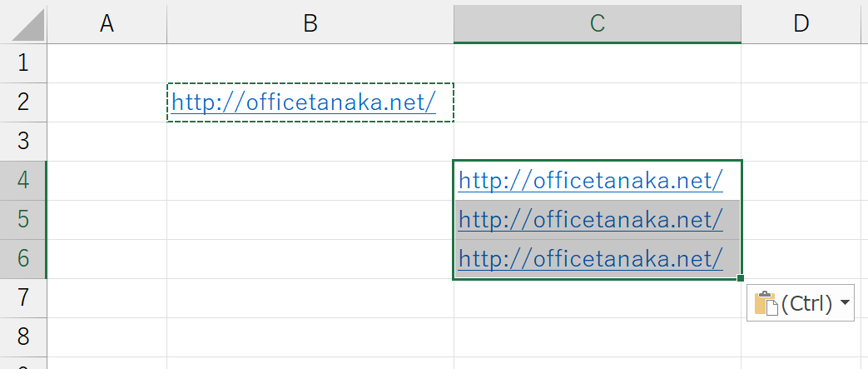Select column A header
868x369 pixels.
pyautogui.click(x=107, y=23)
